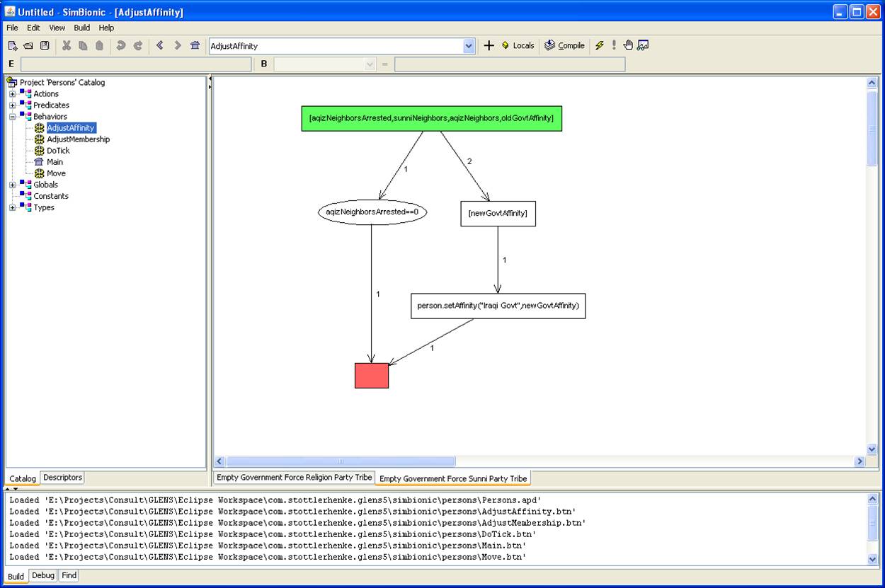Switch to the Find tab
Viewport: 885px width, 588px height.
click(69, 575)
